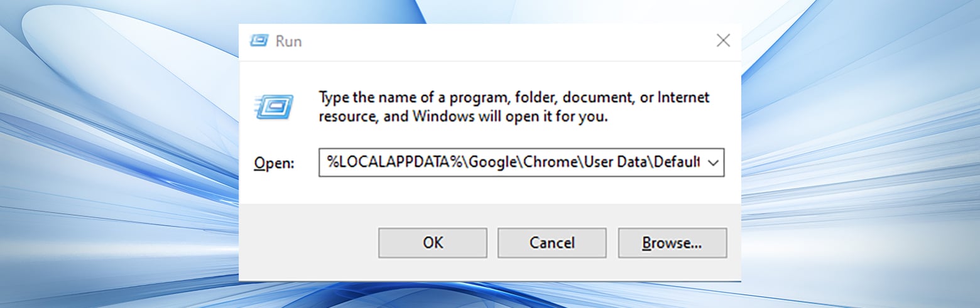Click the empty title bar area of Run
Viewport: 980px width, 308px height.
(503, 41)
